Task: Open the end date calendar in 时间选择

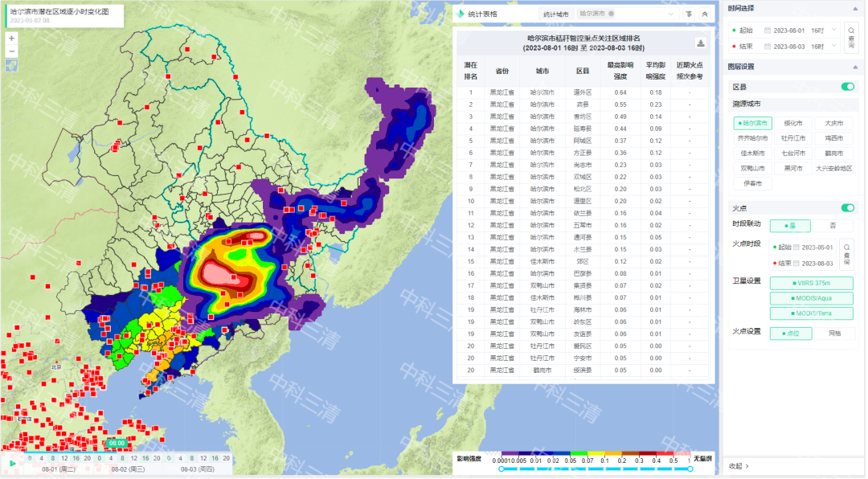Action: coord(768,47)
